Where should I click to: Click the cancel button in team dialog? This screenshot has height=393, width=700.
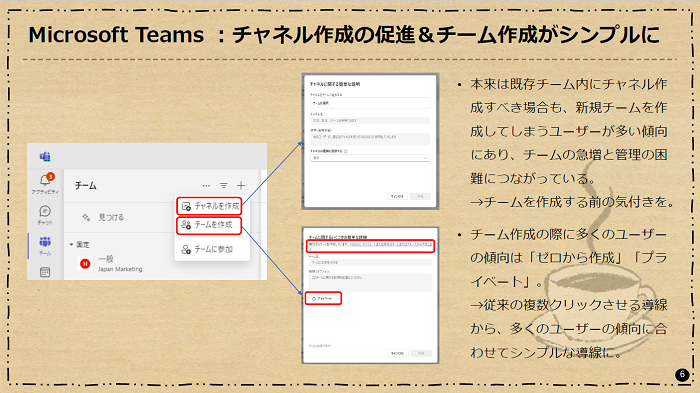pyautogui.click(x=397, y=353)
